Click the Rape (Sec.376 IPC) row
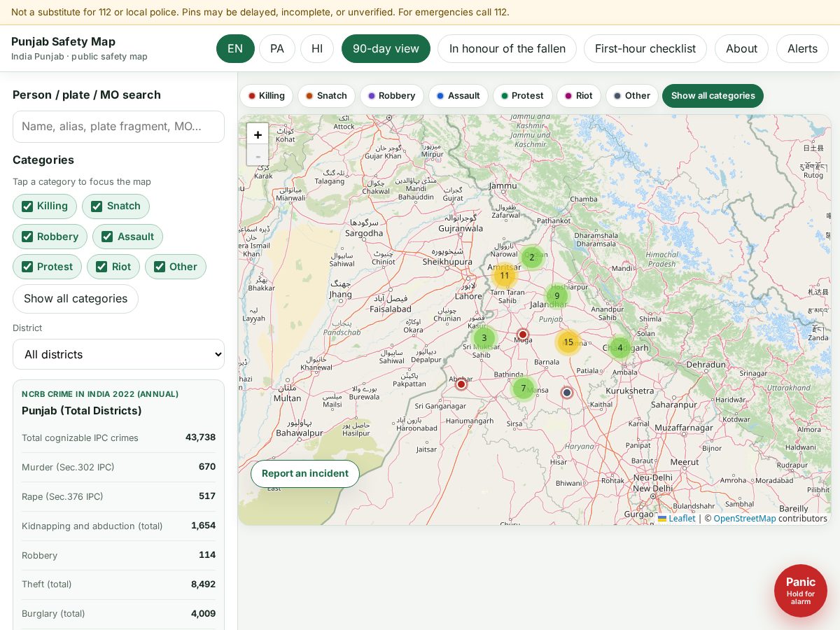Image resolution: width=840 pixels, height=630 pixels. point(118,496)
